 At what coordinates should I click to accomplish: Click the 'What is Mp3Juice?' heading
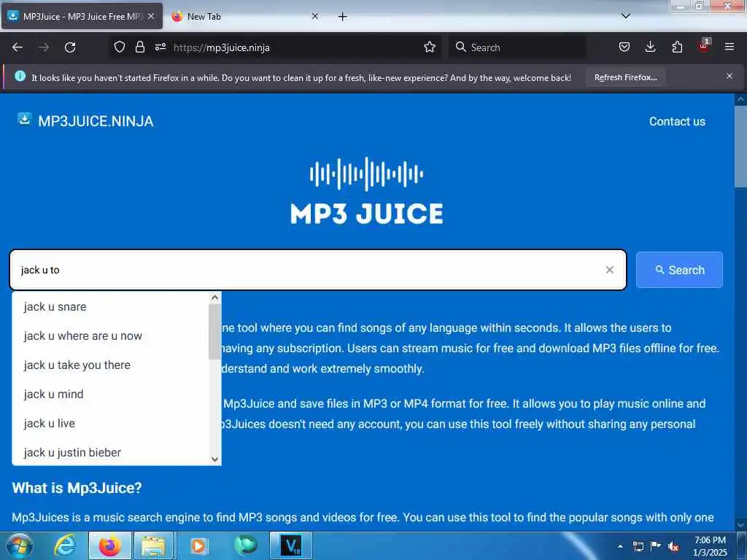[77, 488]
